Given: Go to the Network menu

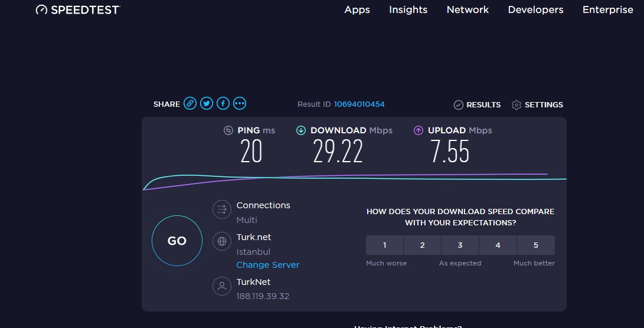Looking at the screenshot, I should point(468,9).
